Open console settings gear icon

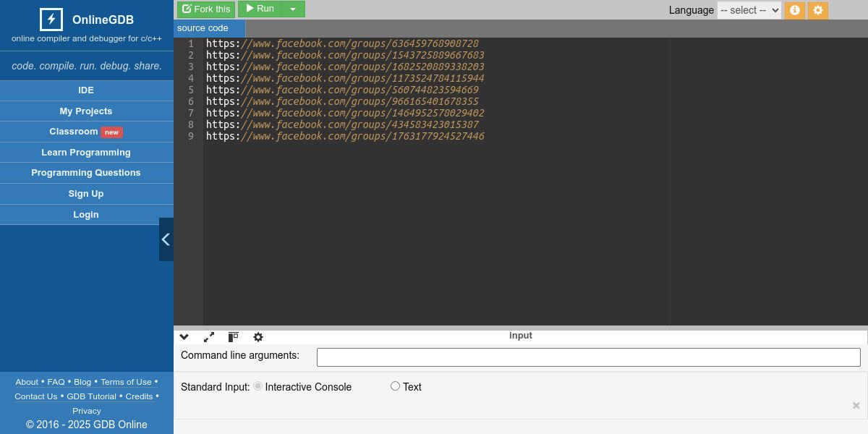tap(258, 337)
